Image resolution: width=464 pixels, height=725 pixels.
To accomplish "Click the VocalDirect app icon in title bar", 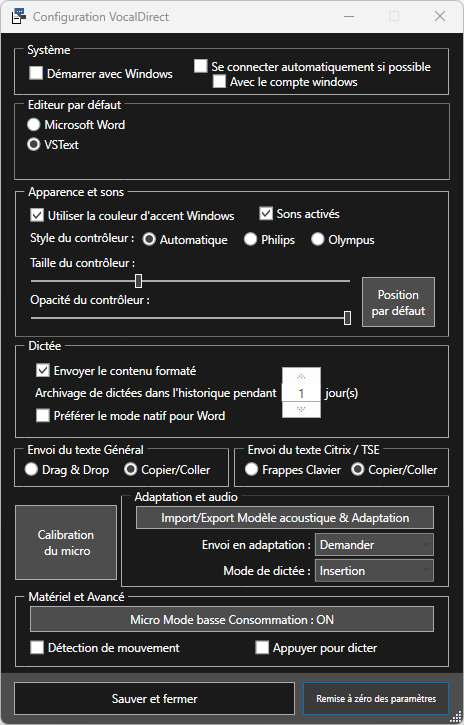I will pyautogui.click(x=18, y=17).
